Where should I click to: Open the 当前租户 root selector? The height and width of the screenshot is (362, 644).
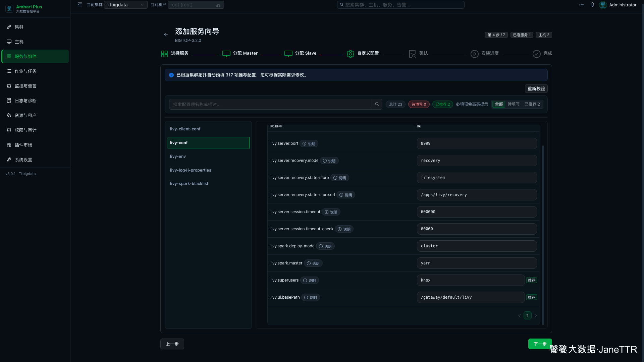pyautogui.click(x=196, y=5)
